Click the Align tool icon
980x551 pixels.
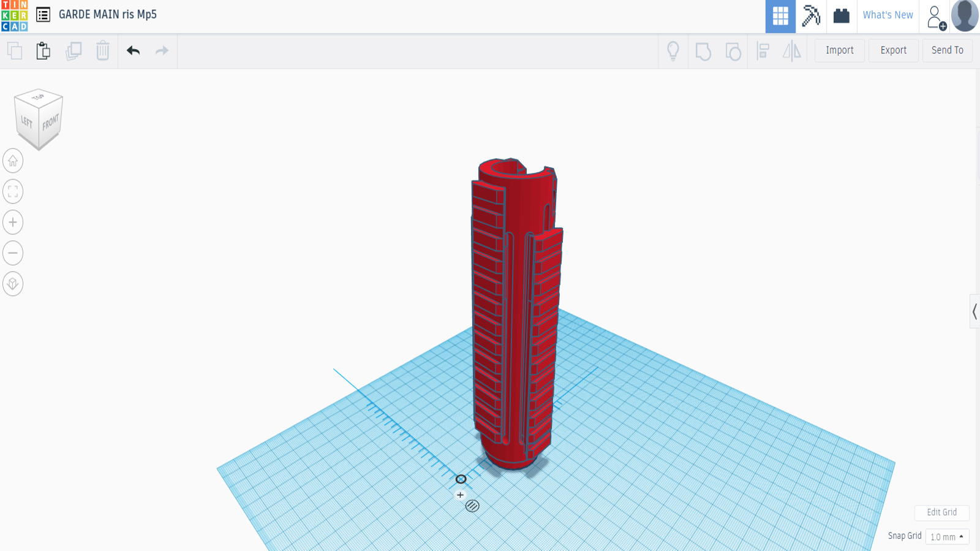coord(763,51)
